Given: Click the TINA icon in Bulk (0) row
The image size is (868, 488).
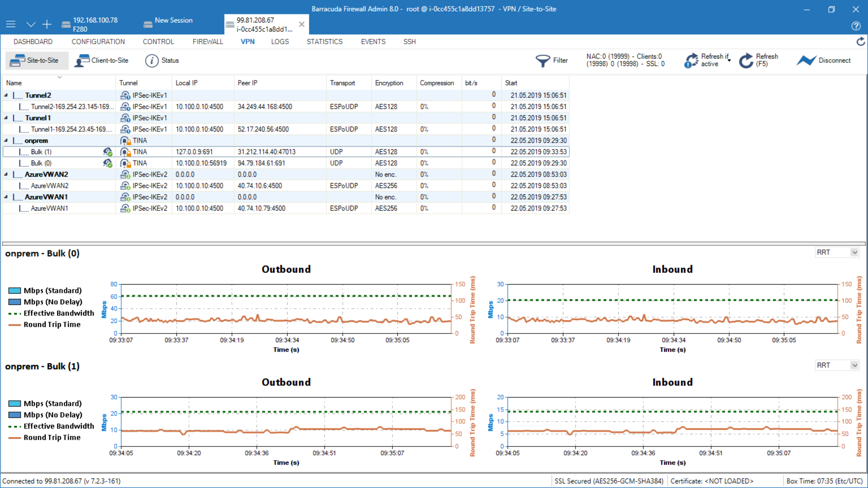Looking at the screenshot, I should tap(125, 163).
